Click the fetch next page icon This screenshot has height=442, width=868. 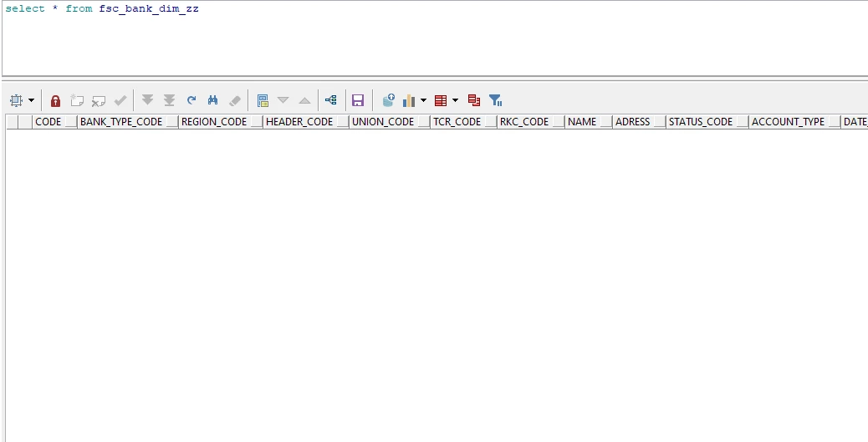click(147, 100)
